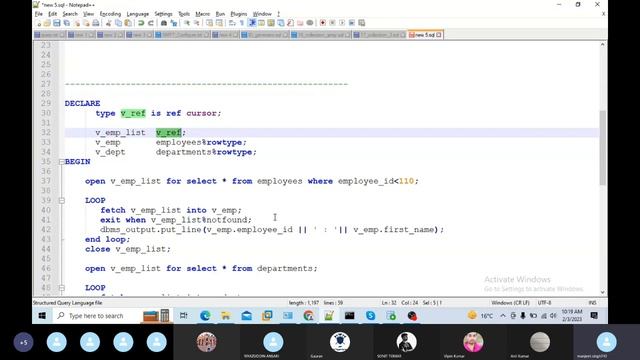
Task: Click the Close All toolbar icon
Action: (87, 23)
